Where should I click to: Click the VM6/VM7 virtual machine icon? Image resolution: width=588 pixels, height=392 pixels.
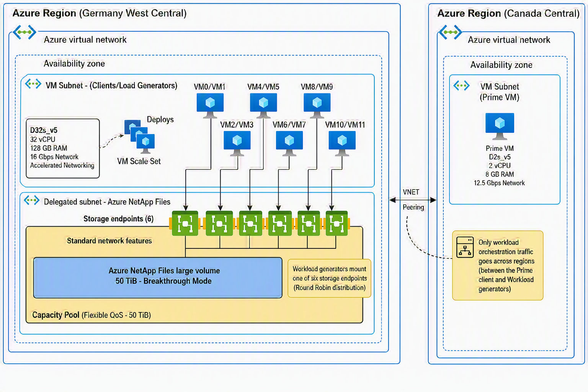[289, 144]
